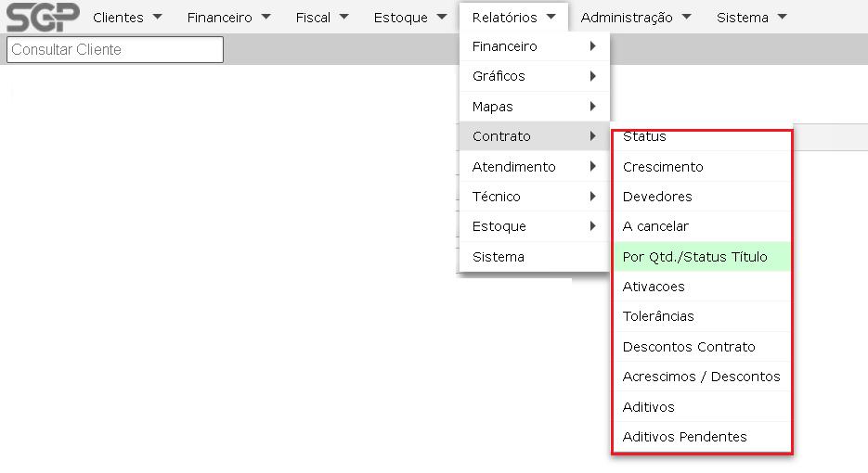Image resolution: width=868 pixels, height=473 pixels.
Task: Open the Devedores report
Action: click(657, 197)
